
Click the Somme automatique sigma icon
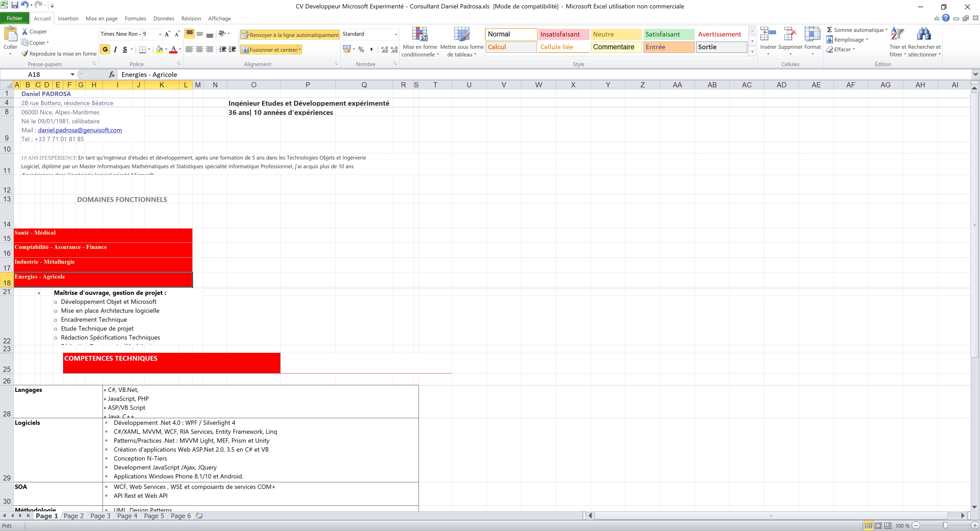(829, 30)
